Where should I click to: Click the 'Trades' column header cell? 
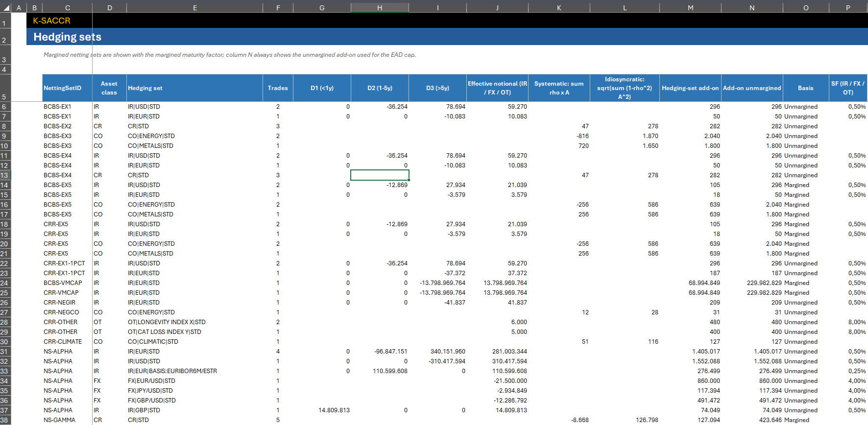(x=278, y=88)
